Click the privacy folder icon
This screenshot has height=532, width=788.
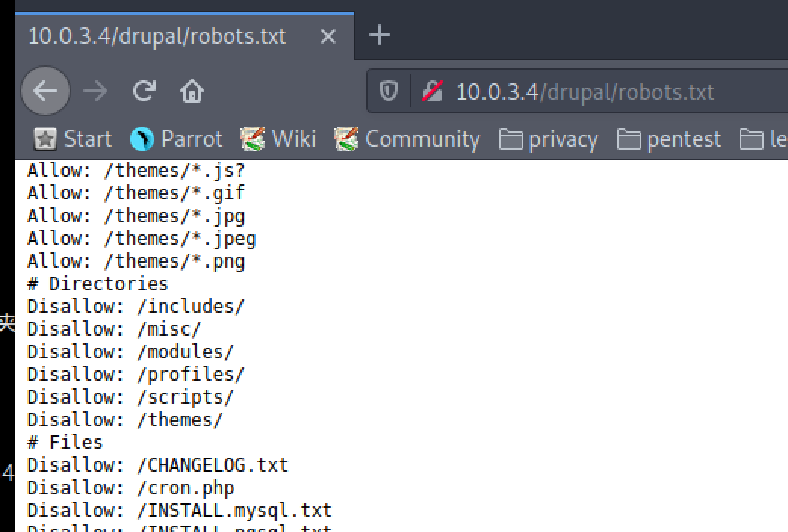511,139
